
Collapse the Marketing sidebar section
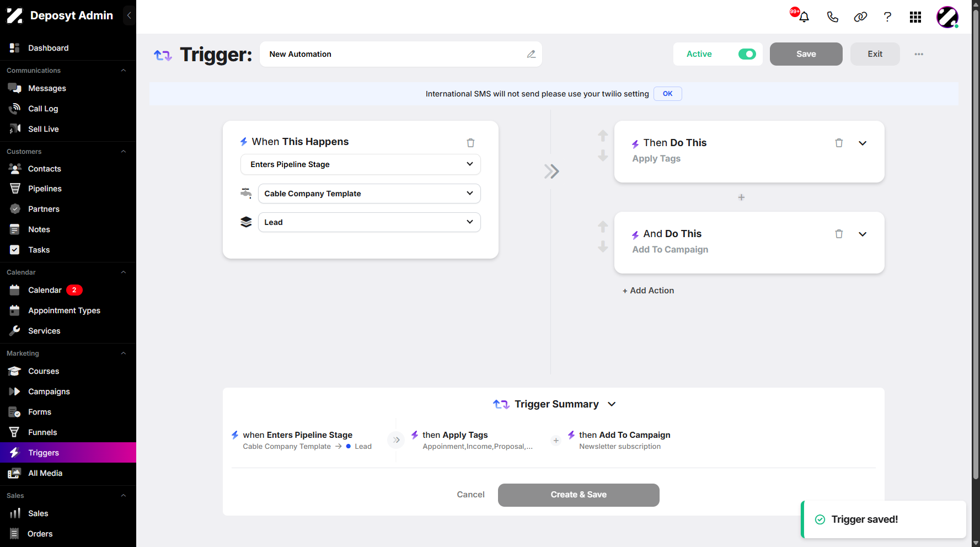124,353
